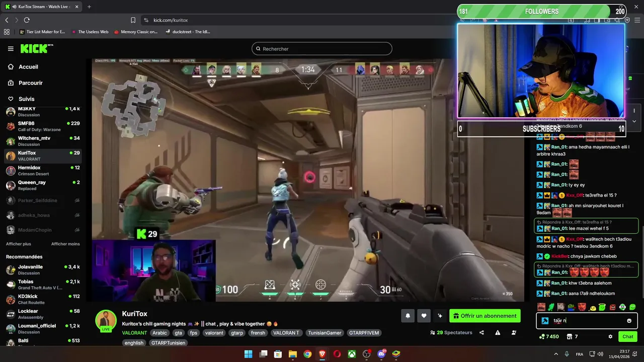Select the GTARPFIVEM stream tag
The image size is (644, 362).
pos(363,333)
